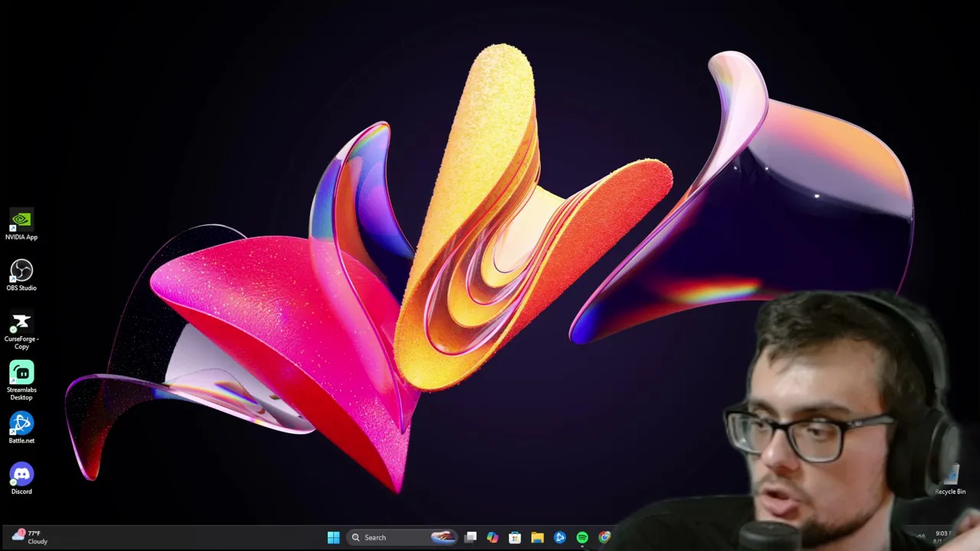Open Task View from taskbar
The width and height of the screenshot is (980, 551).
471,537
